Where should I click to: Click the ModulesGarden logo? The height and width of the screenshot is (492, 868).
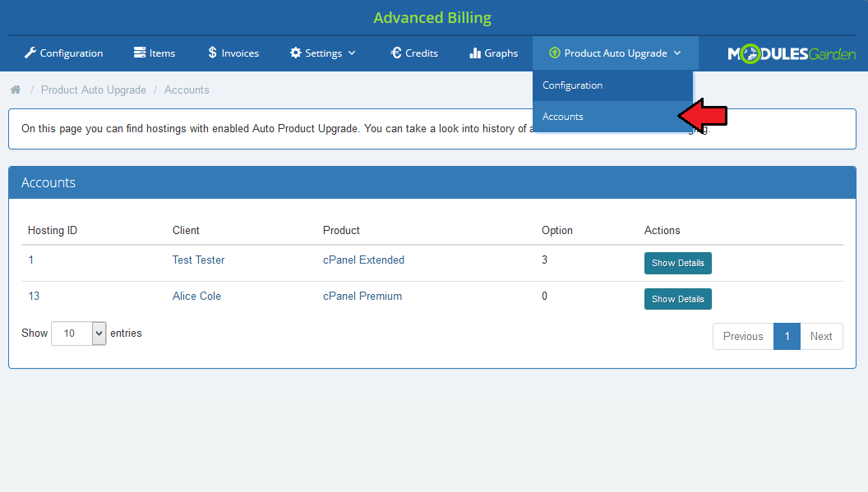[x=792, y=53]
